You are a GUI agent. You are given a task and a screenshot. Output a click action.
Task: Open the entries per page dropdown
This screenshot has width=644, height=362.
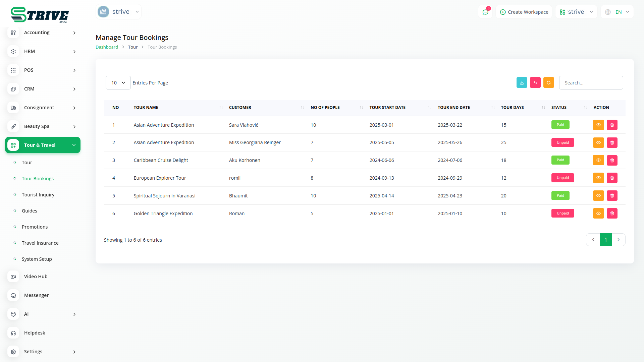[x=118, y=83]
